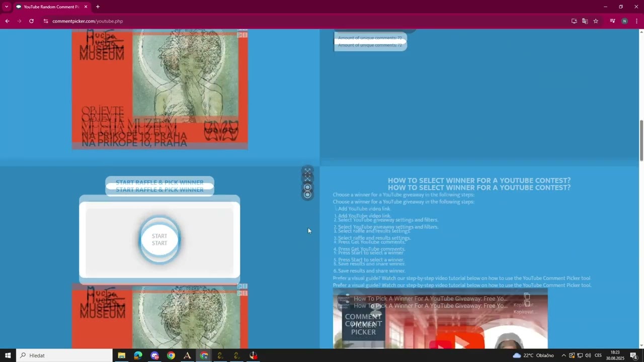Screen dimensions: 644x362
Task: Open the network status tray icon
Action: 580,355
